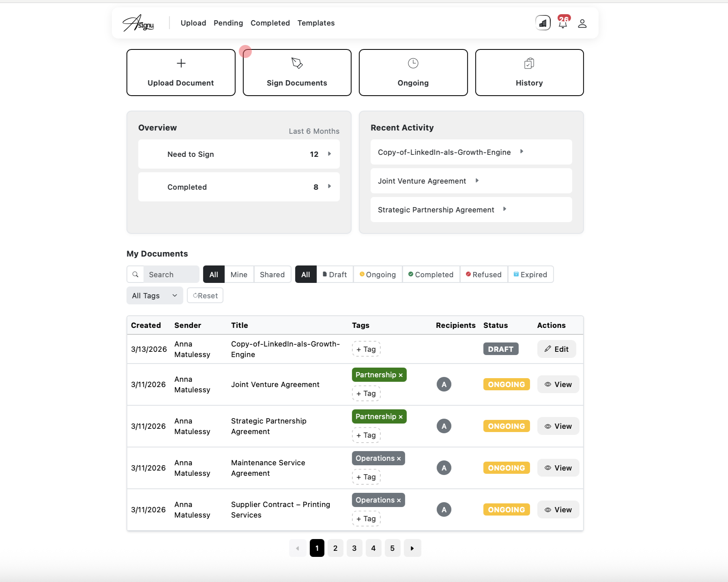This screenshot has height=582, width=728.
Task: Click the pen icon for Sign Documents
Action: point(297,63)
